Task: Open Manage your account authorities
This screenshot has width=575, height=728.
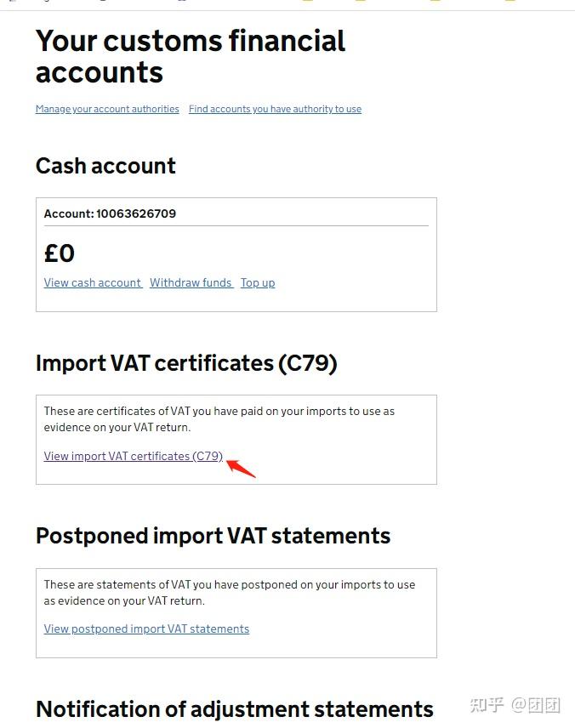Action: tap(107, 109)
